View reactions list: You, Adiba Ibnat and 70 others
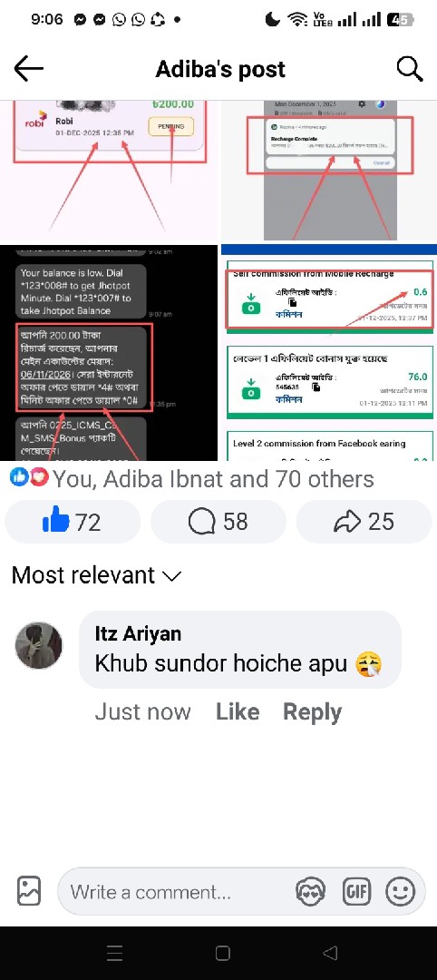 [x=192, y=479]
